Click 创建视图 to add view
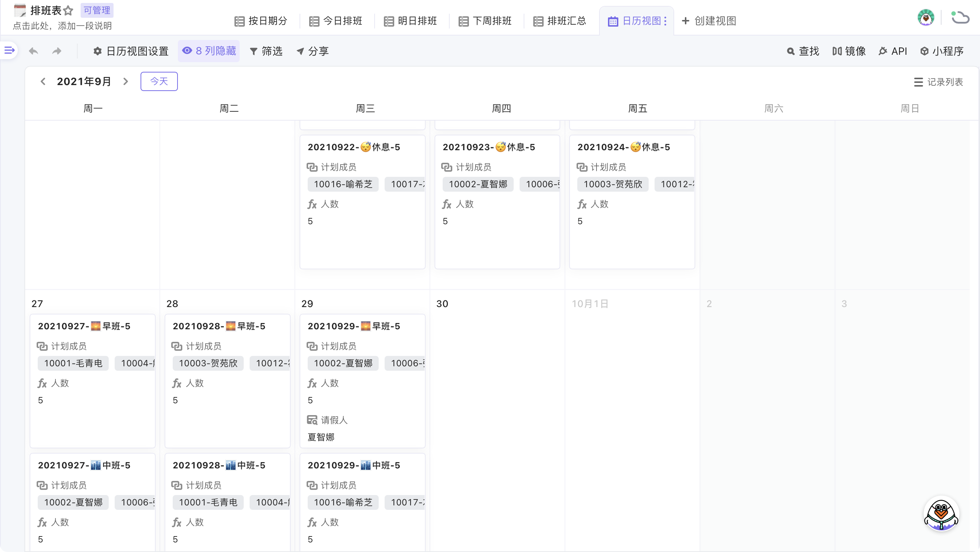The image size is (980, 552). (x=709, y=21)
